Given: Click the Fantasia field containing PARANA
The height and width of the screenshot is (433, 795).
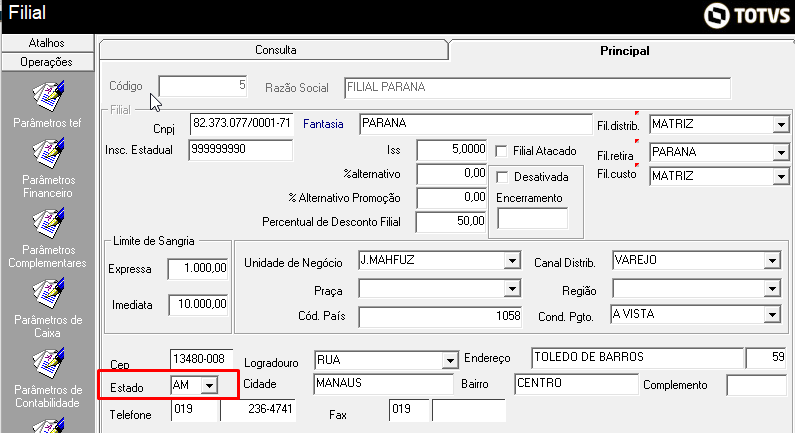Looking at the screenshot, I should pos(476,124).
